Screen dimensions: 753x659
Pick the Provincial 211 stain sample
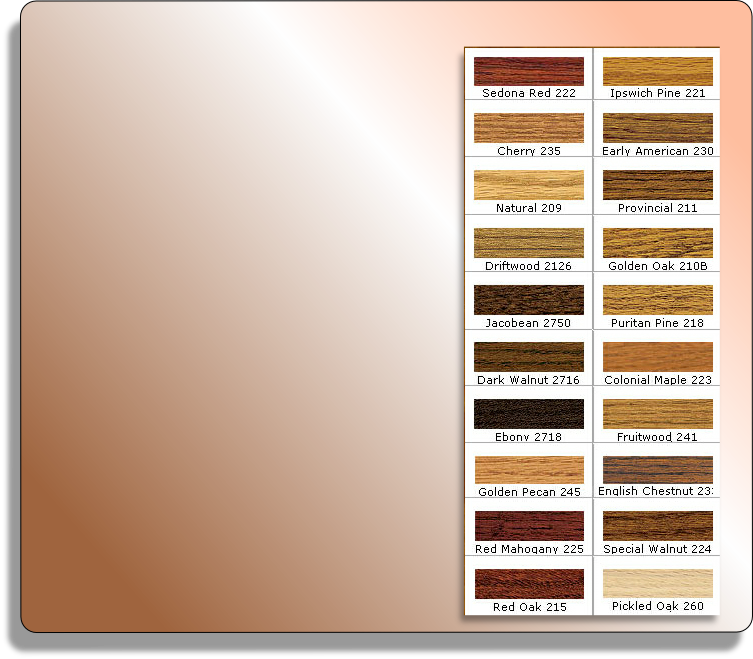658,185
